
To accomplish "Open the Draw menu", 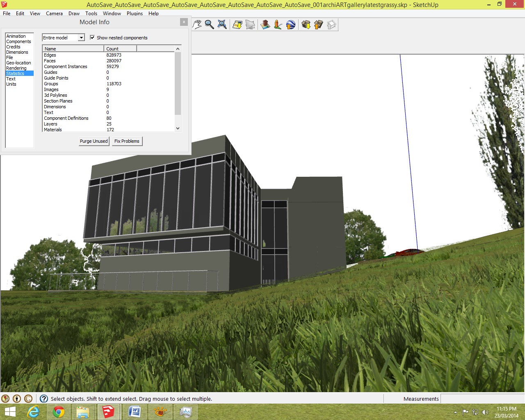I will 74,14.
